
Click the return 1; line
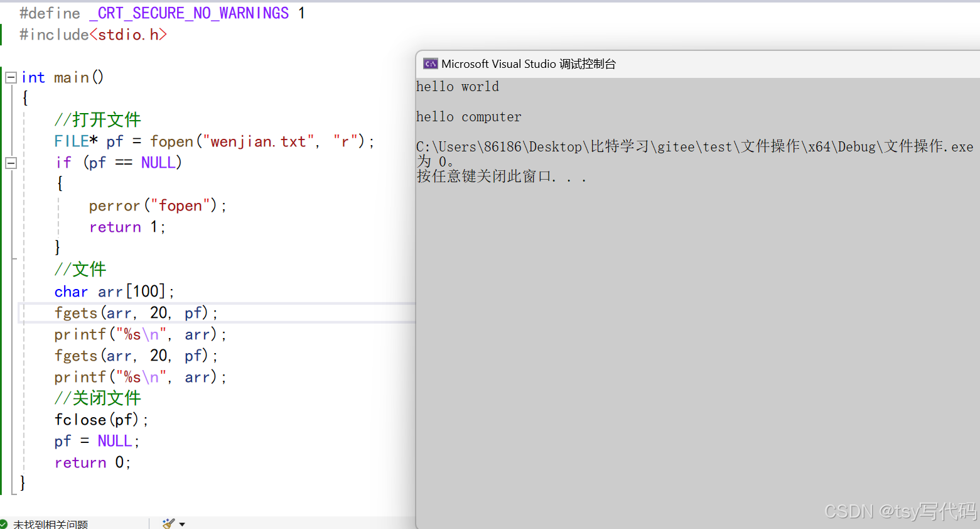point(127,227)
